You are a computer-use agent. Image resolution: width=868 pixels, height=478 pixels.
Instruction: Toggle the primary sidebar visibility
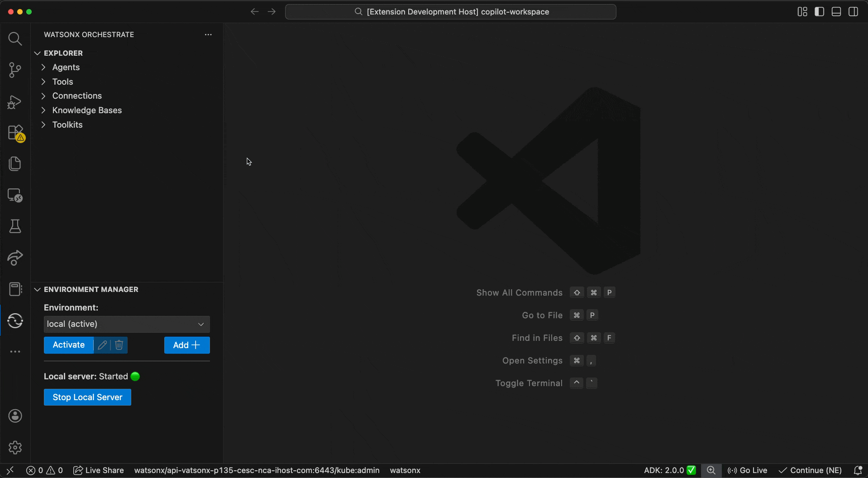click(x=819, y=12)
